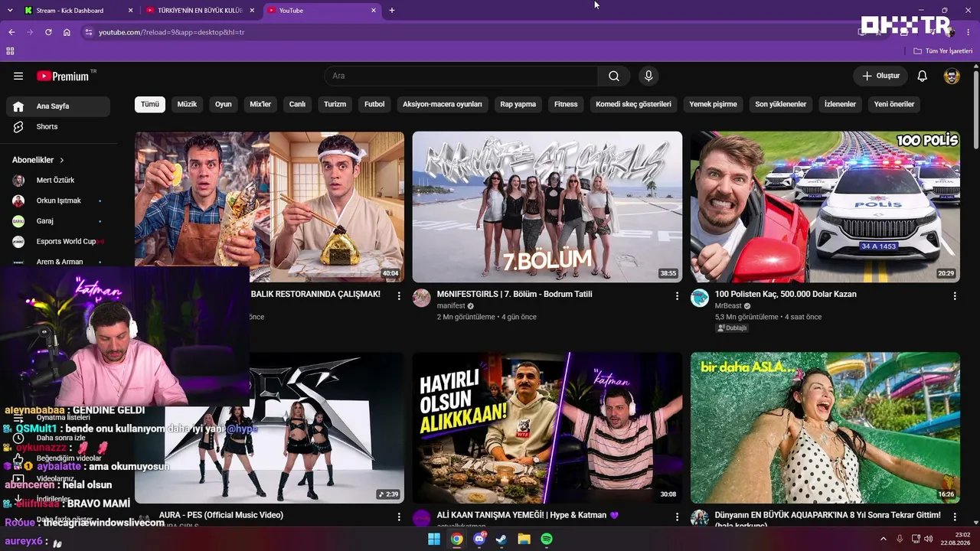This screenshot has width=980, height=551.
Task: Select the Canlı filter chip
Action: pos(297,104)
